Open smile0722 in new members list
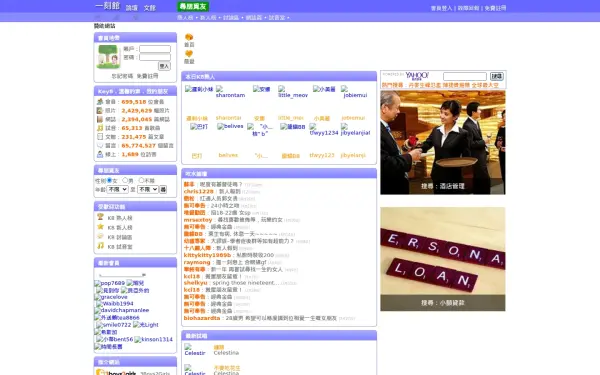Screen dimensions: 600x375 pyautogui.click(x=114, y=325)
